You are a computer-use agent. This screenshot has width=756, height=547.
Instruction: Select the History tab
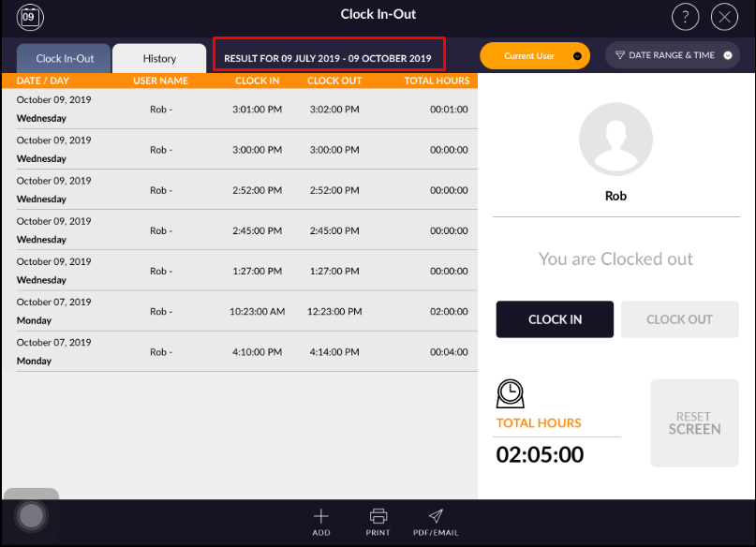click(x=159, y=58)
